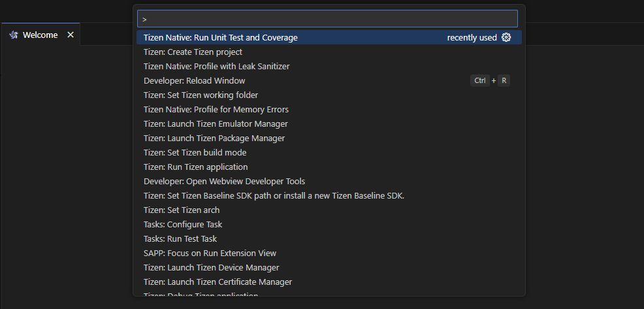This screenshot has height=309, width=644.
Task: Select Tizen: Create Tizen project command
Action: click(193, 52)
